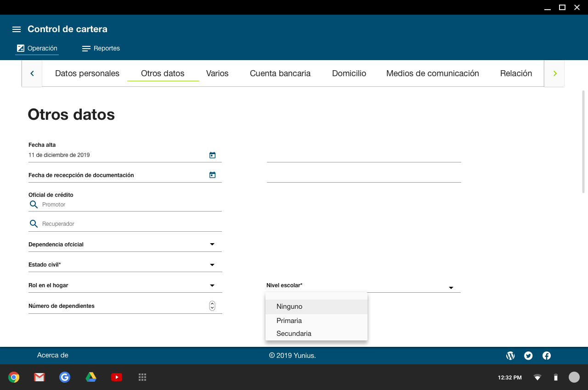The height and width of the screenshot is (390, 588).
Task: Open the Reportes section
Action: (101, 49)
